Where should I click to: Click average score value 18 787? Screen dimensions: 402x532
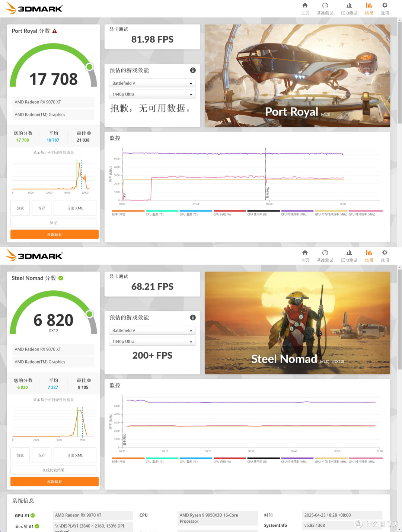point(53,140)
